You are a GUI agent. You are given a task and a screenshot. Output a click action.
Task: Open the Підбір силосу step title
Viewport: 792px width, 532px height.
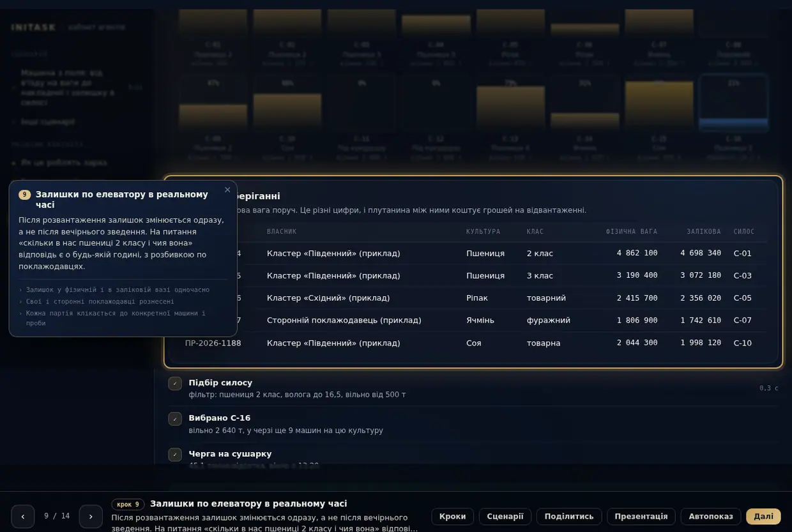click(220, 383)
